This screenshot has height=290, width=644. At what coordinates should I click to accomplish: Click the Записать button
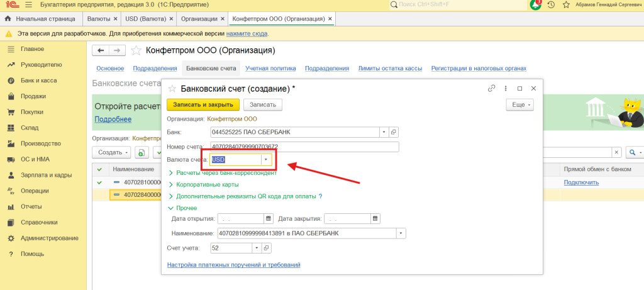pyautogui.click(x=263, y=105)
